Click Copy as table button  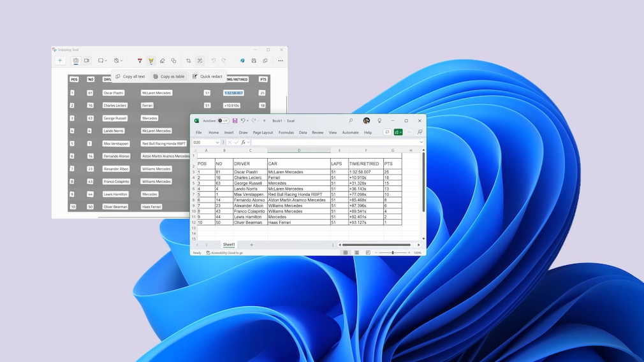tap(169, 76)
